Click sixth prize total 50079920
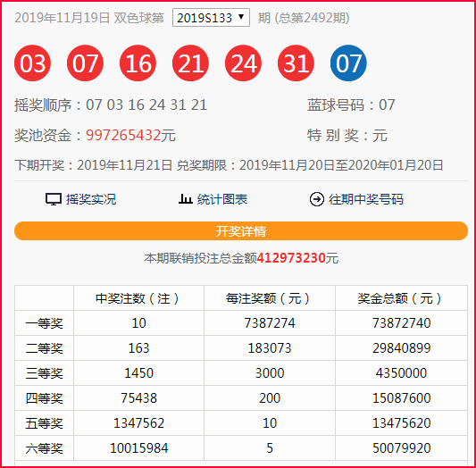 tap(401, 448)
